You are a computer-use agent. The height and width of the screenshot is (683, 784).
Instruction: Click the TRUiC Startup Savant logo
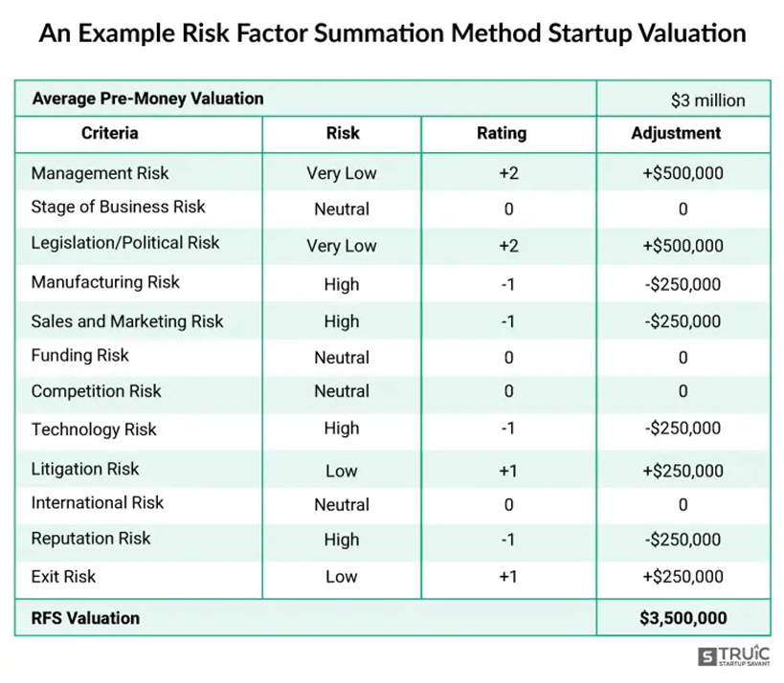[734, 656]
